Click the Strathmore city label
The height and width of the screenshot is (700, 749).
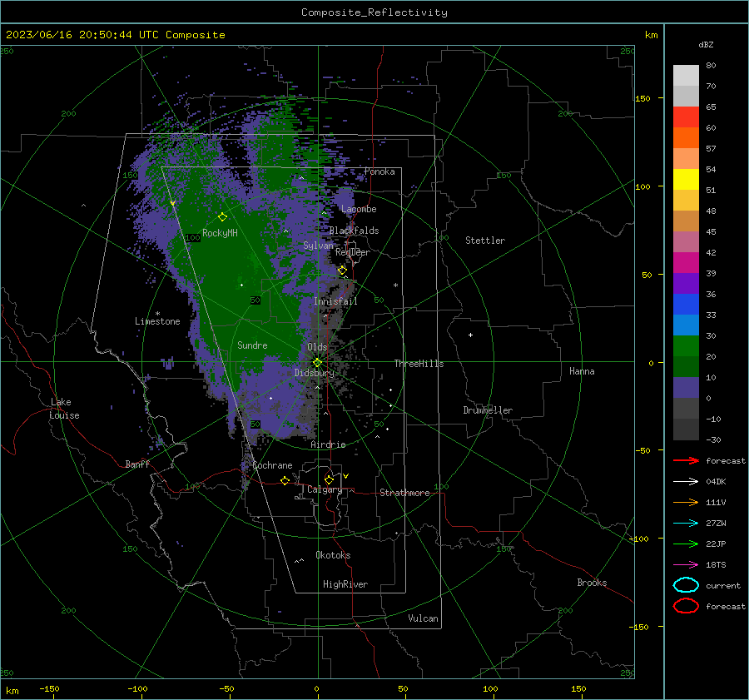404,493
